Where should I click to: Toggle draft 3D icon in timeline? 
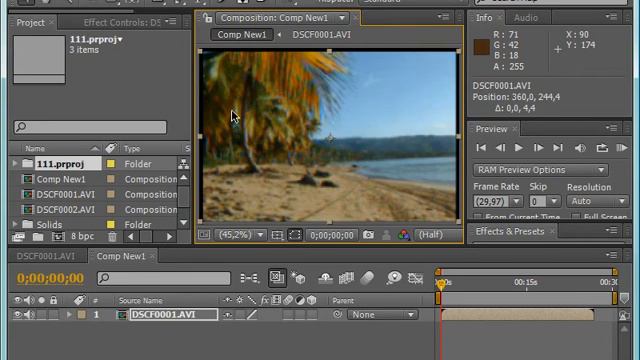[x=298, y=278]
